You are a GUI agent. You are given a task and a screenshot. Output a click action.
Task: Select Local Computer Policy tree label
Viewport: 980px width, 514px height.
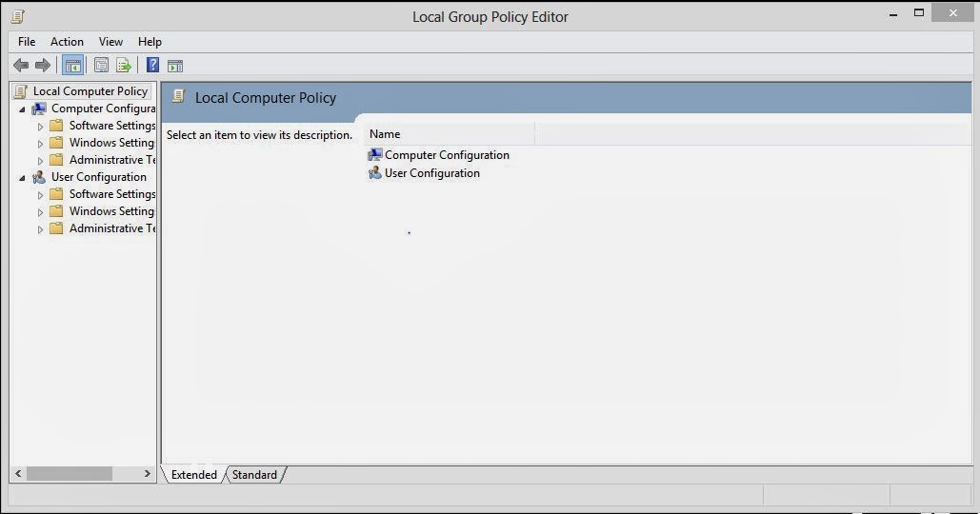coord(90,91)
